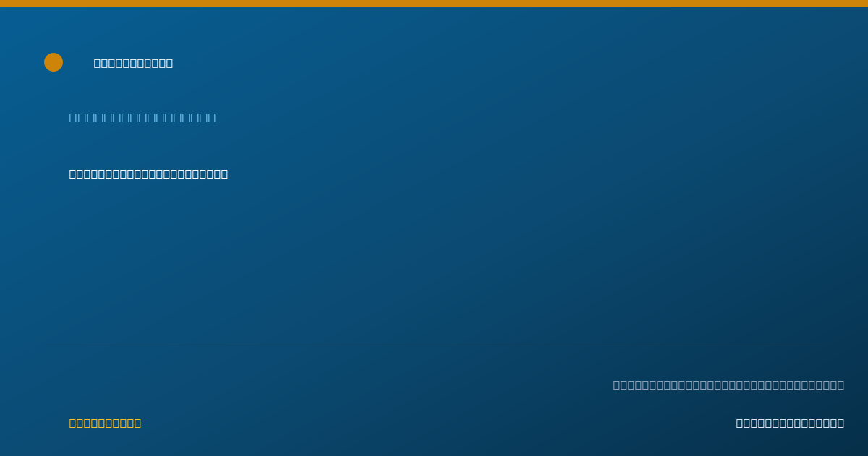
Task: Click the last character of the bottom-right white text
Action: coord(841,423)
